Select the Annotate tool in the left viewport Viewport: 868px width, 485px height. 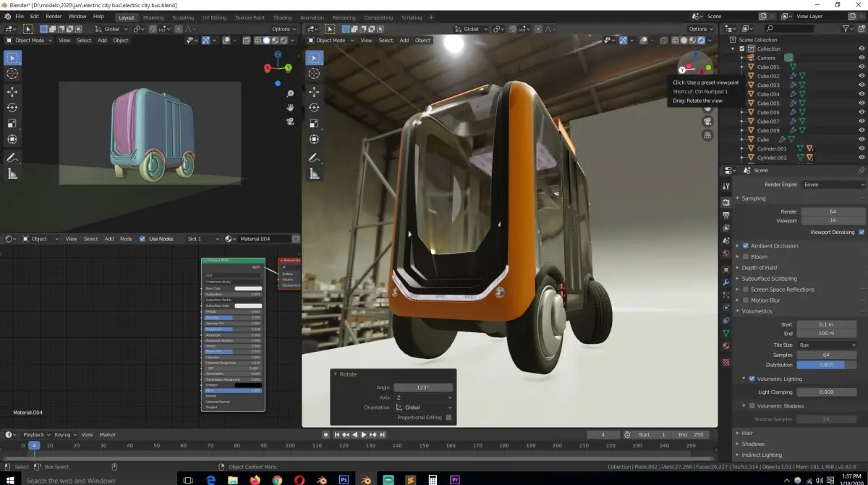(x=12, y=157)
